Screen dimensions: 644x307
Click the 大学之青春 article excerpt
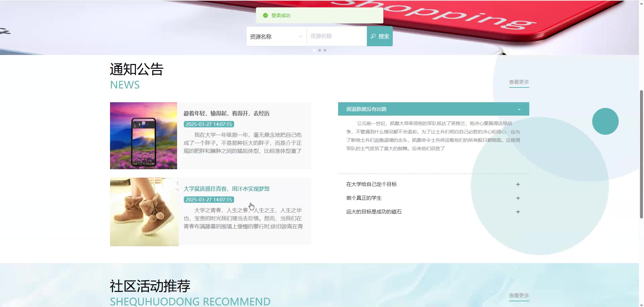point(243,219)
